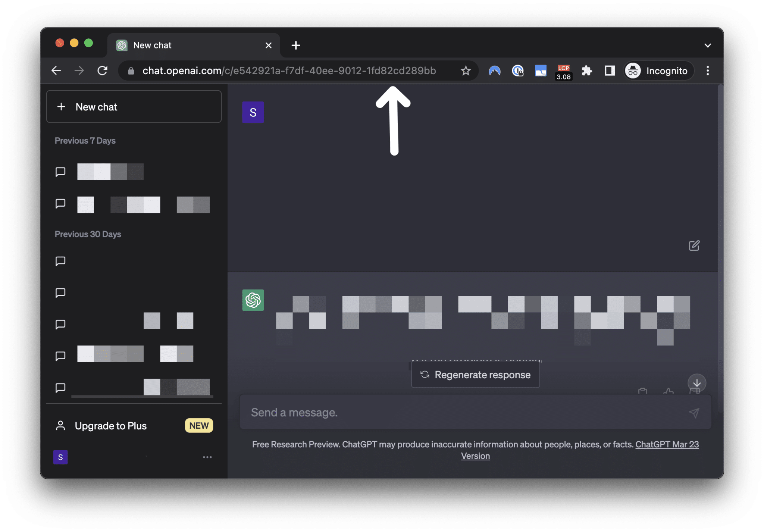
Task: Click the scroll to bottom arrow button
Action: 696,383
